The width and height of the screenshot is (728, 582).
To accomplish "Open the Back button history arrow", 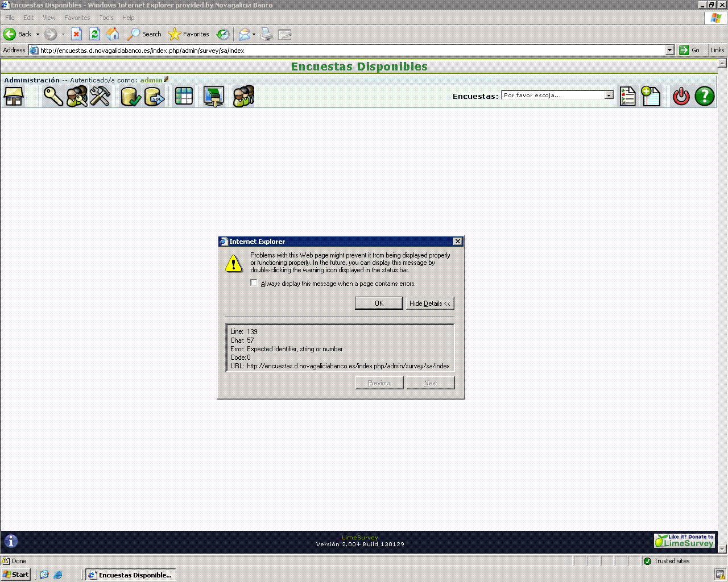I will pyautogui.click(x=38, y=34).
